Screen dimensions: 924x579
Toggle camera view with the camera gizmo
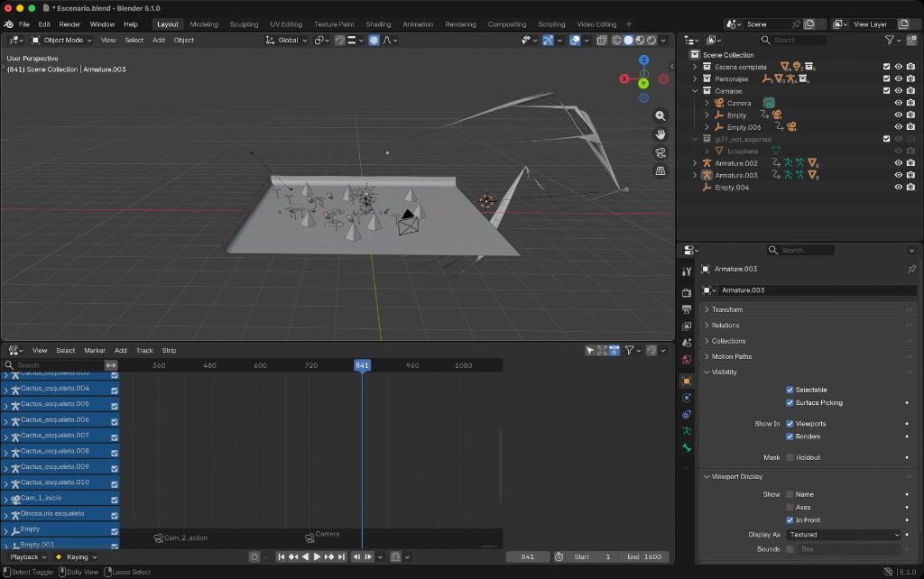click(x=661, y=152)
